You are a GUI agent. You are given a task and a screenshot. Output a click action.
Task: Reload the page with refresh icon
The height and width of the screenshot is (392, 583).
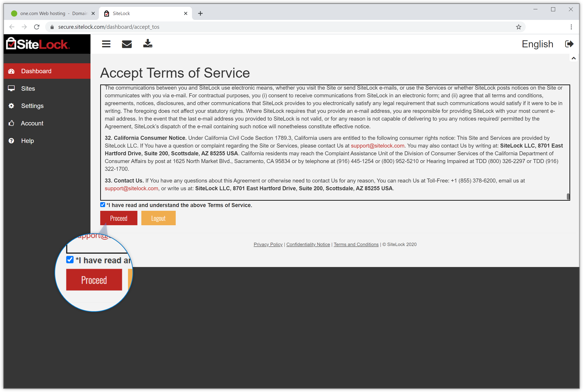click(x=37, y=27)
